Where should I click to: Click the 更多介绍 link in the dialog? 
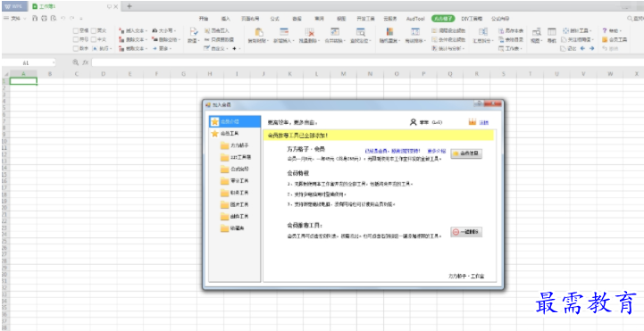click(x=436, y=151)
